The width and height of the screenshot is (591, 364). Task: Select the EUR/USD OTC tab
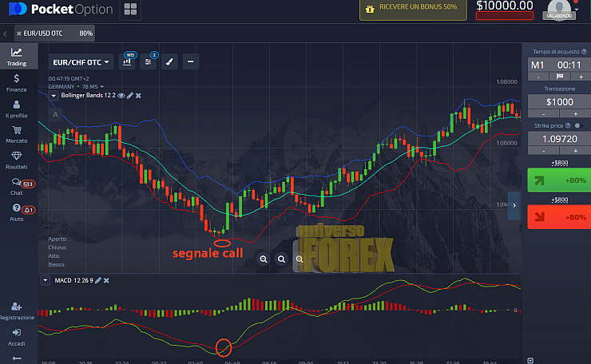pos(54,34)
